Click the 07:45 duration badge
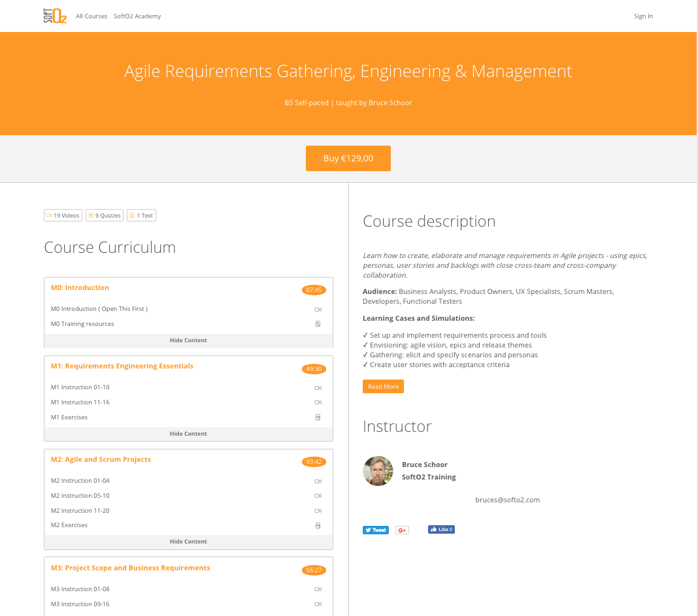Screen dimensions: 698x616 coord(314,290)
